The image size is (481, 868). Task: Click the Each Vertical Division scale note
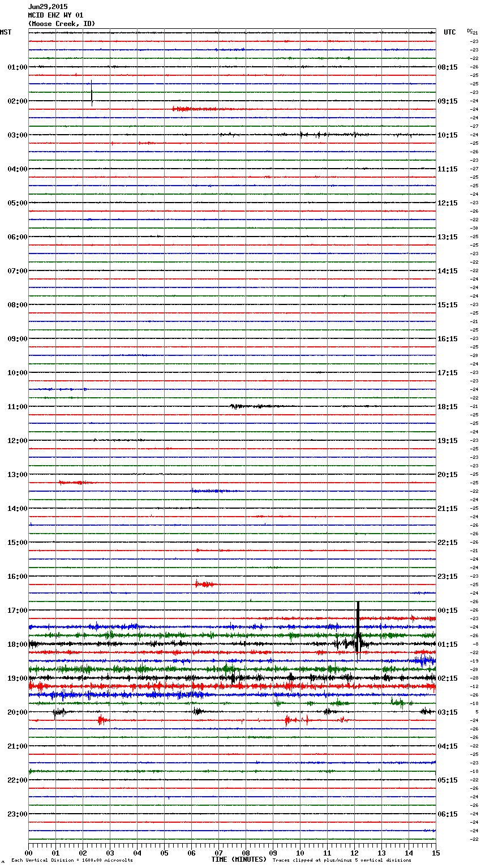[72, 861]
